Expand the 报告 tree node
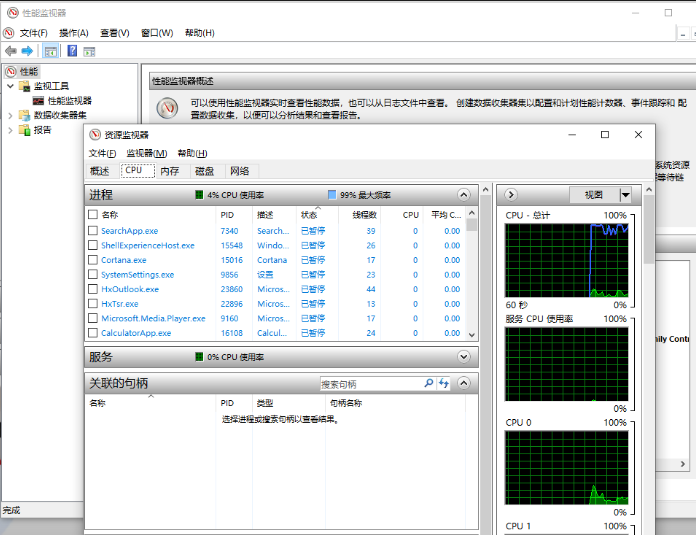The width and height of the screenshot is (696, 535). (10, 130)
